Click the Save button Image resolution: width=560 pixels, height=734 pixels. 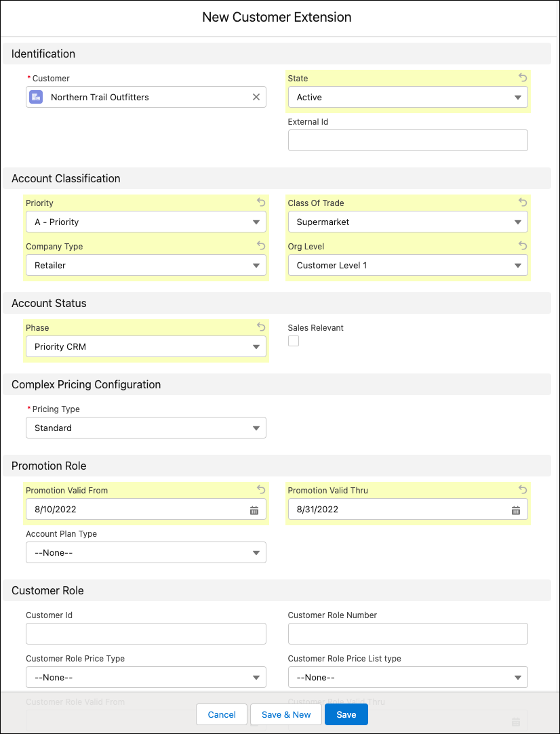[x=346, y=714]
